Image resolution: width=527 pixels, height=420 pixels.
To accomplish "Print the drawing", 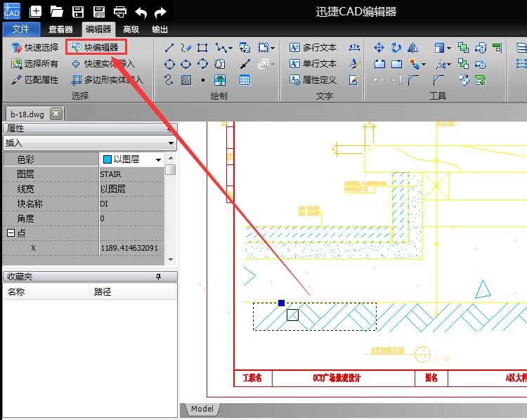I will click(x=120, y=12).
